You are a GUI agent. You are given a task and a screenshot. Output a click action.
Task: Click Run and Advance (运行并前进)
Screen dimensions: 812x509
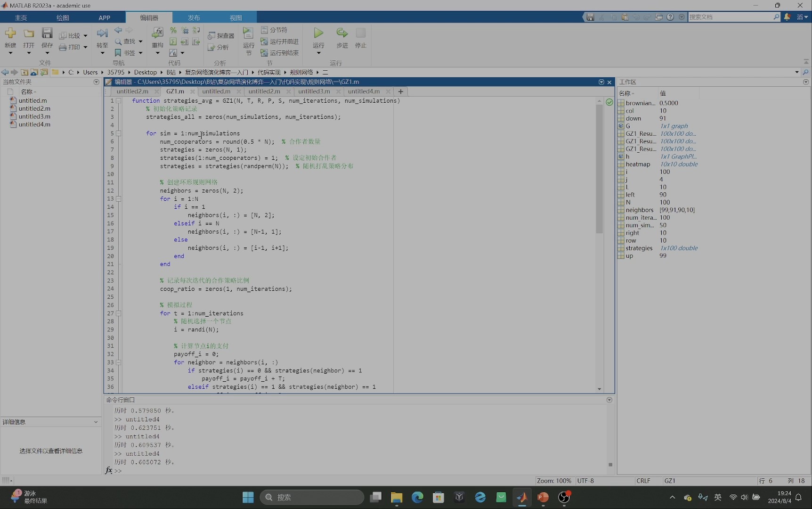(280, 41)
